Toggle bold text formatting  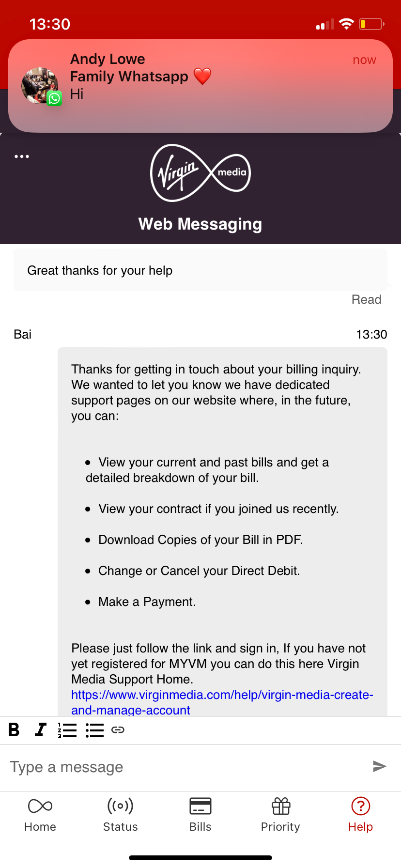click(x=14, y=729)
